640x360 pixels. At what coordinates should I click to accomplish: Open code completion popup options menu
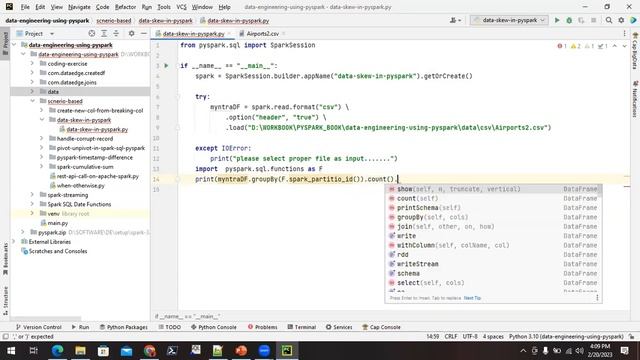click(597, 298)
